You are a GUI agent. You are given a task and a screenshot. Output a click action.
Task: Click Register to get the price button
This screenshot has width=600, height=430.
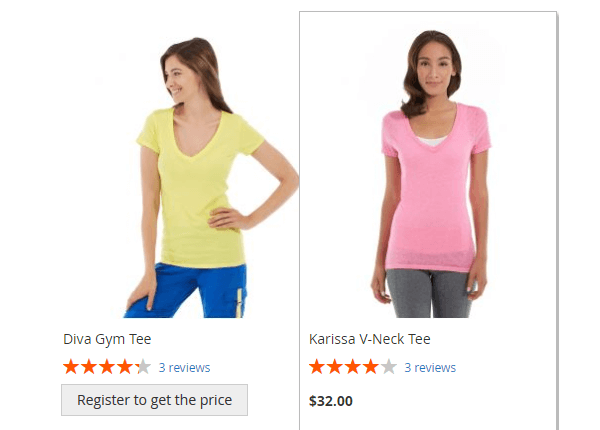[155, 400]
